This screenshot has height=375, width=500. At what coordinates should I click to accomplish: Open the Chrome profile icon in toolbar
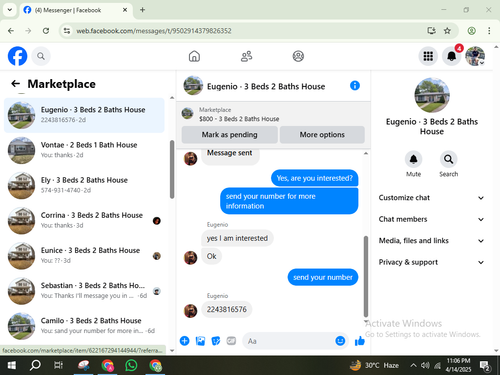click(471, 31)
